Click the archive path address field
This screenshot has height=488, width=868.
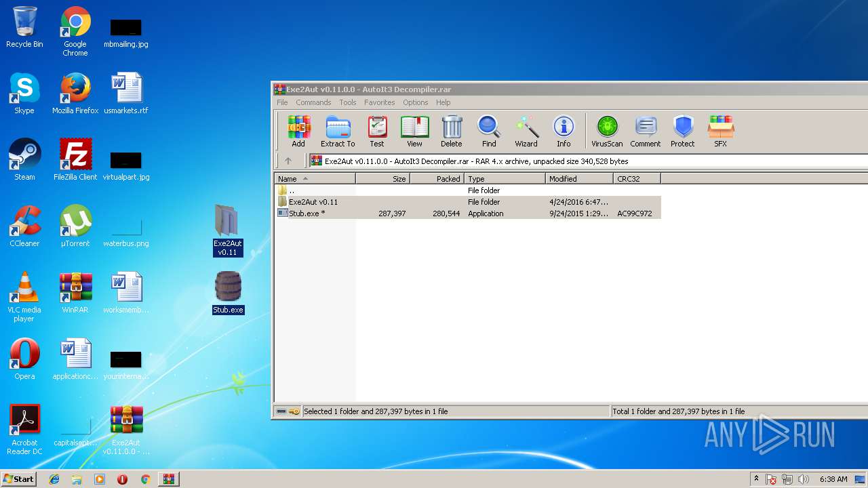(589, 161)
